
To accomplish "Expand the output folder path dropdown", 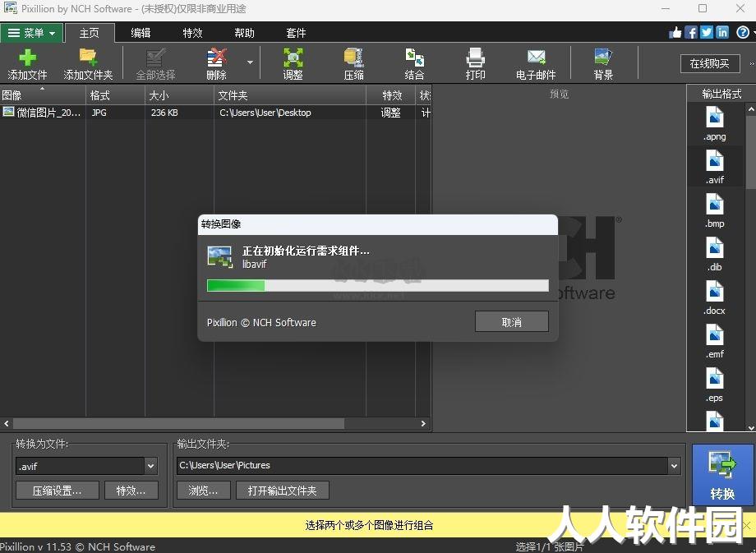I will [x=674, y=466].
